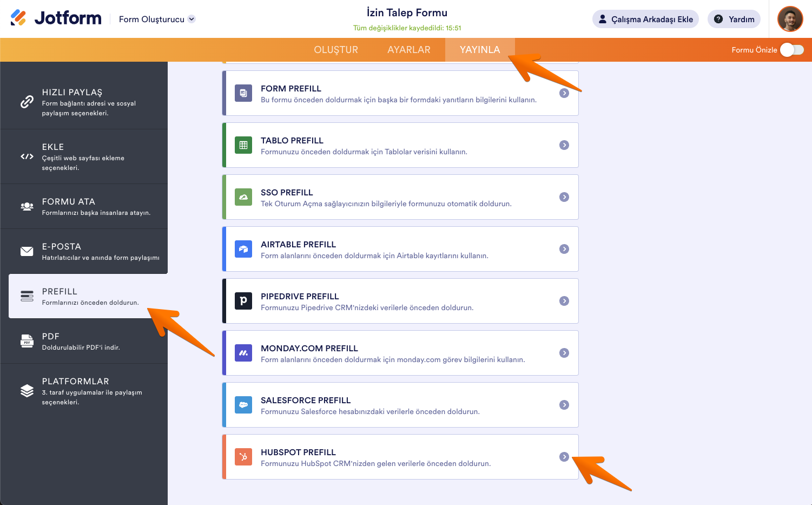Viewport: 812px width, 505px height.
Task: Expand the Airtable Prefill arrow
Action: pyautogui.click(x=564, y=249)
